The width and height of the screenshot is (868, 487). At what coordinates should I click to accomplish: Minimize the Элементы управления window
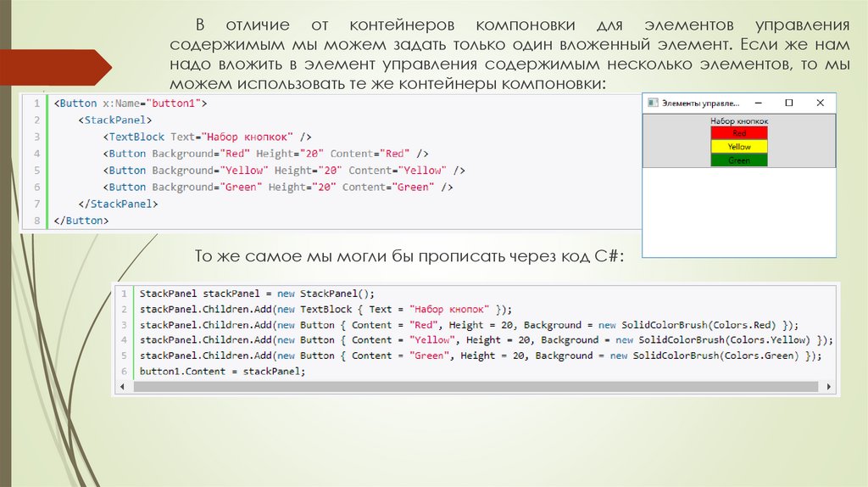pos(759,103)
